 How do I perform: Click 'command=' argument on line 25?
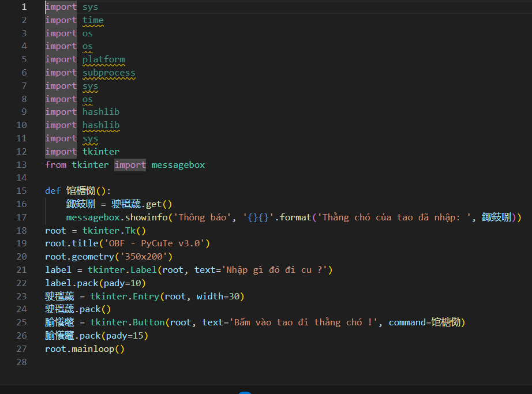[x=410, y=322]
